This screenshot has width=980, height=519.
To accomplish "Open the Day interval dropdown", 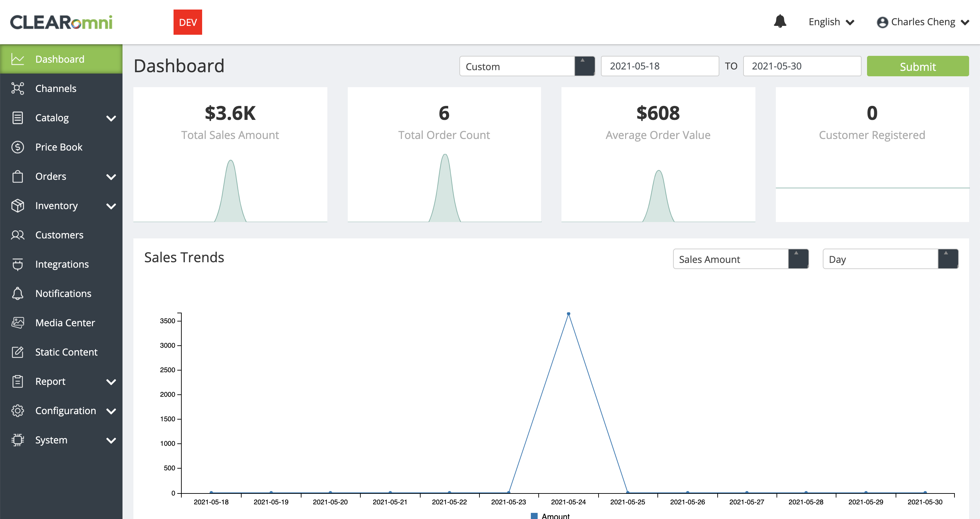I will pyautogui.click(x=890, y=259).
